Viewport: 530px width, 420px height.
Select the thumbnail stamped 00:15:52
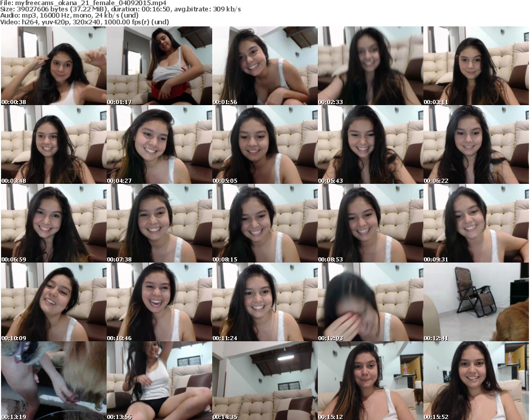click(x=476, y=381)
